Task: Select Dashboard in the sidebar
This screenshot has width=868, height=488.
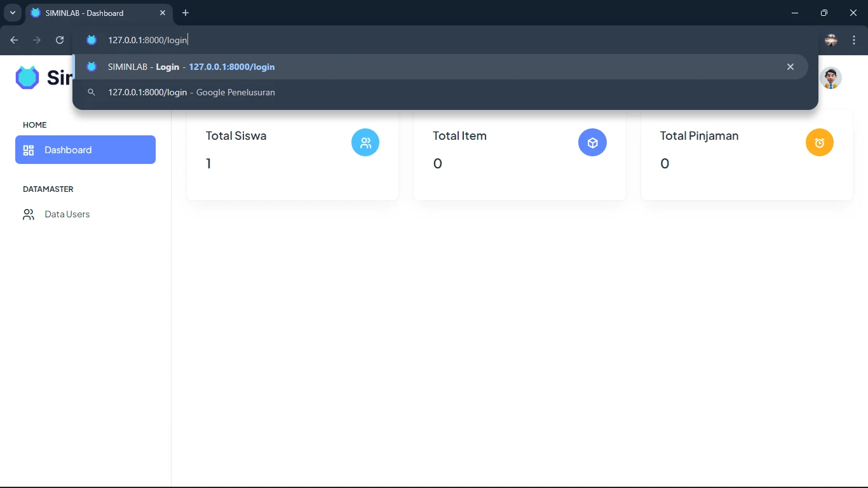Action: pos(85,150)
